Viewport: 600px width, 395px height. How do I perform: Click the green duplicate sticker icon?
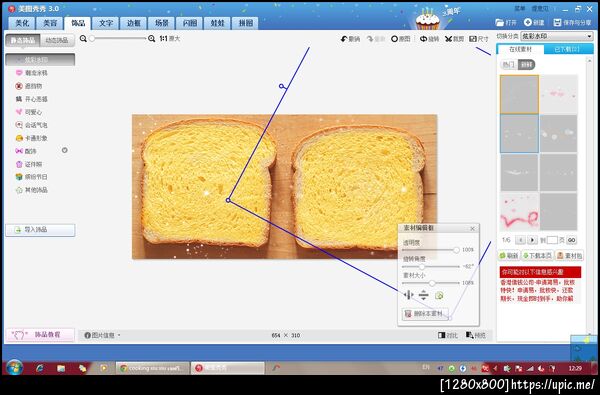(439, 295)
